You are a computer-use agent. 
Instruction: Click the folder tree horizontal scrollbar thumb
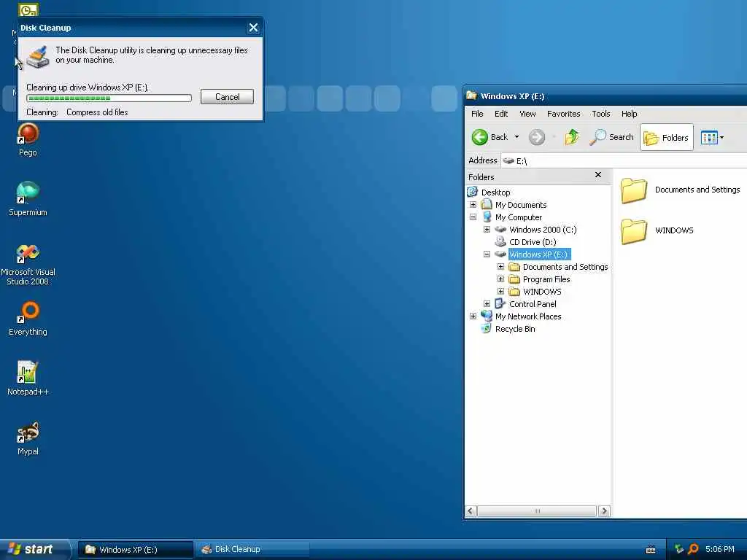click(x=537, y=511)
